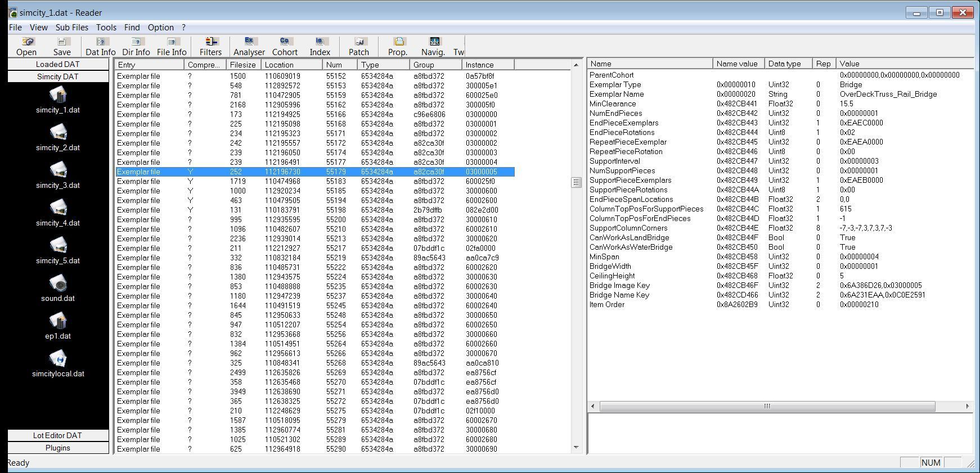The width and height of the screenshot is (980, 473).
Task: Open the Tools menu
Action: (x=106, y=27)
